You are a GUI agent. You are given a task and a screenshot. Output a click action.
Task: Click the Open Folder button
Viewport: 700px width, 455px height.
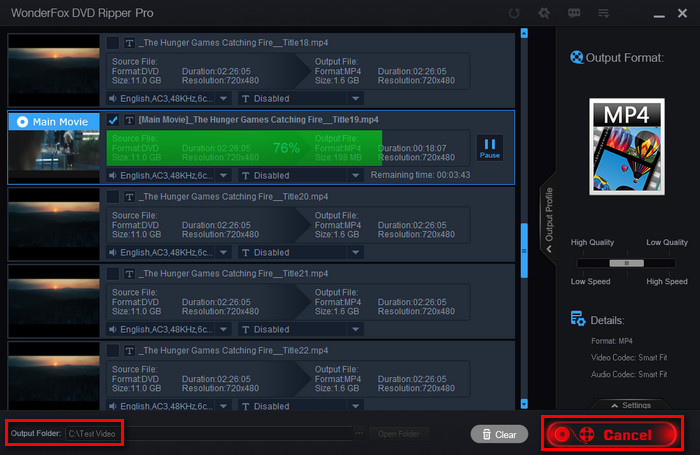click(399, 434)
